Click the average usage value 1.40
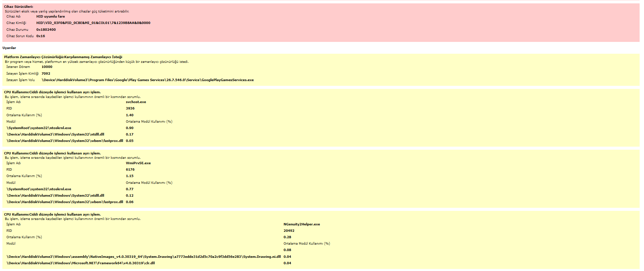The image size is (644, 271). (129, 115)
